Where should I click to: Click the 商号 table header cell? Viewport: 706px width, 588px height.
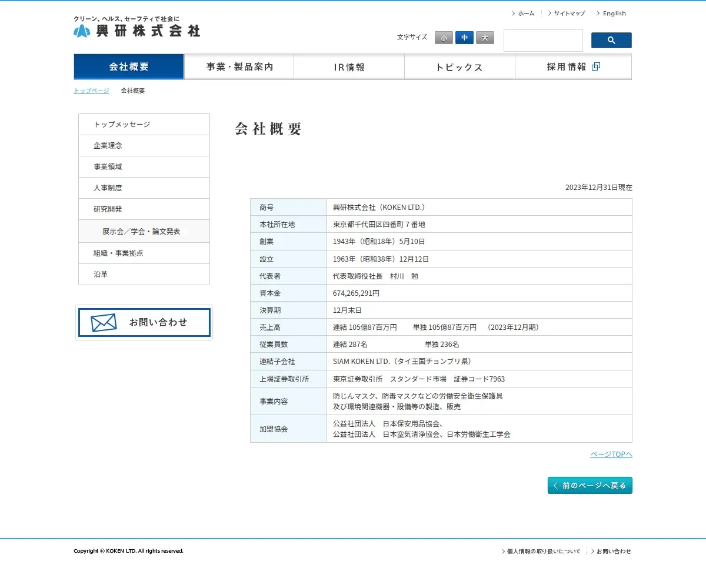(288, 208)
